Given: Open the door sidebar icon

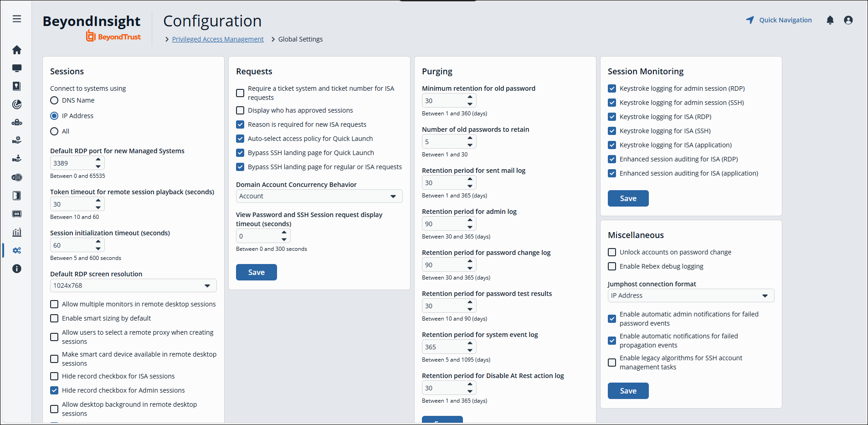Looking at the screenshot, I should pos(17,196).
